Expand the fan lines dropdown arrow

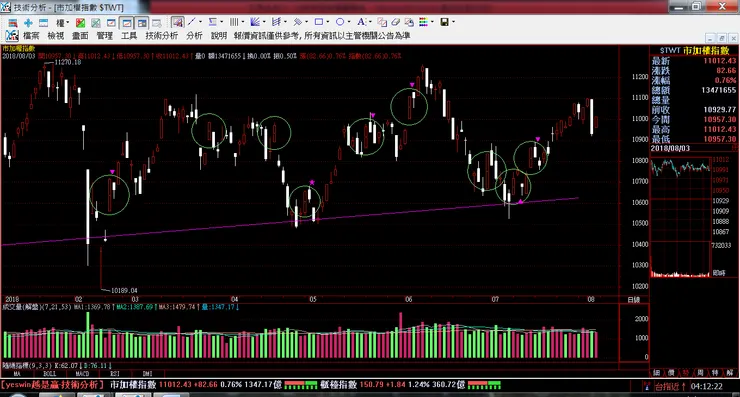pos(264,22)
